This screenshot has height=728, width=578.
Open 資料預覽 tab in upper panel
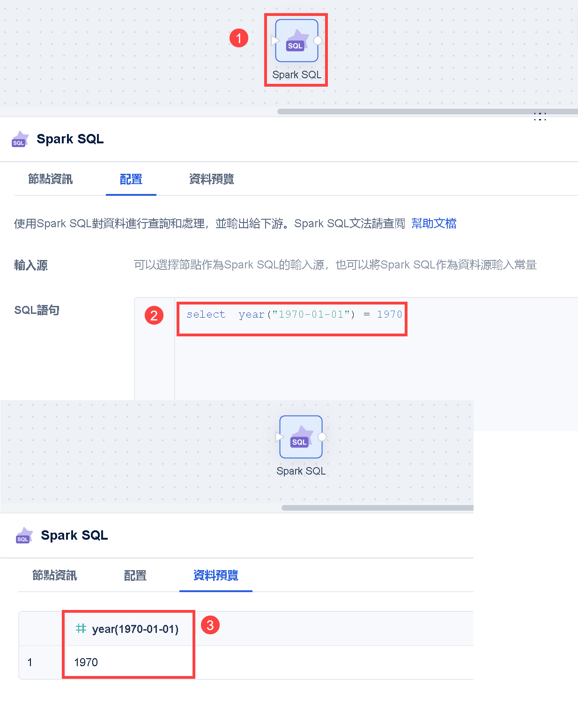pos(212,179)
